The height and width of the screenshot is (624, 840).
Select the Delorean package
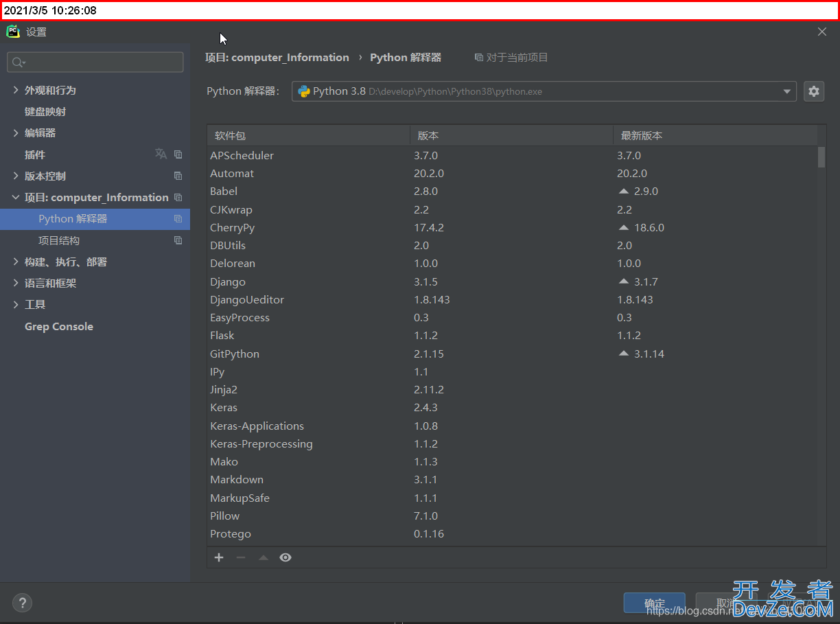512,263
